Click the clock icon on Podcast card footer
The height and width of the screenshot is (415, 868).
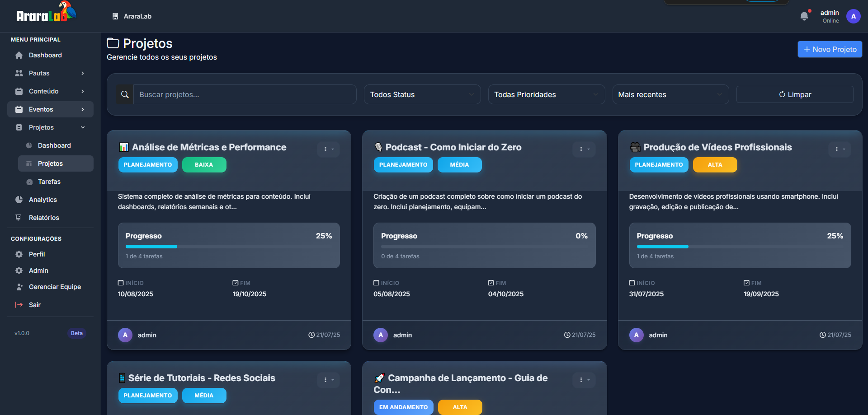[567, 335]
